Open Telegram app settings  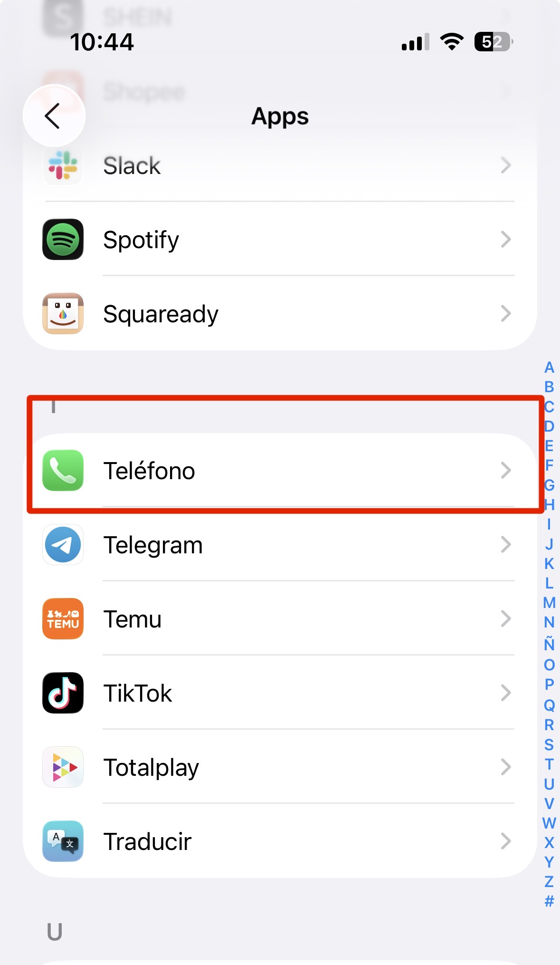click(x=280, y=544)
